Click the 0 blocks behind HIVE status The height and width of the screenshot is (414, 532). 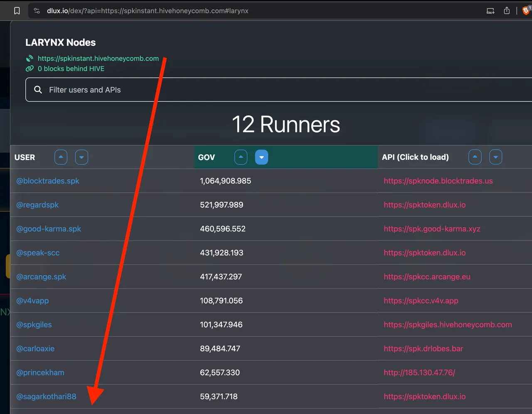[71, 69]
